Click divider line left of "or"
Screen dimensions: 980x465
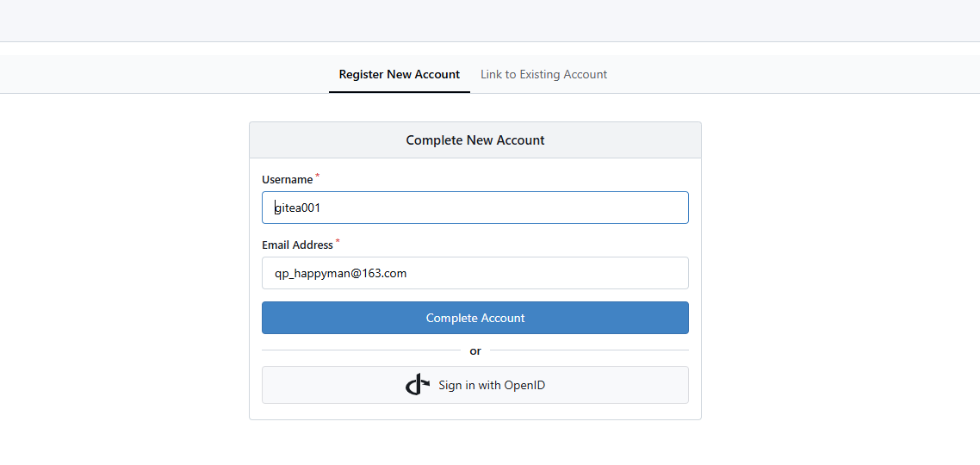pyautogui.click(x=360, y=350)
